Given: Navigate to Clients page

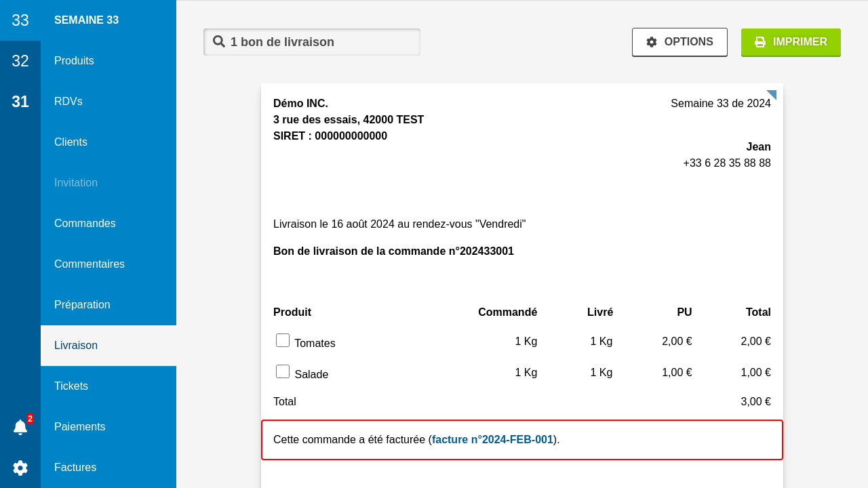Looking at the screenshot, I should pos(71,142).
